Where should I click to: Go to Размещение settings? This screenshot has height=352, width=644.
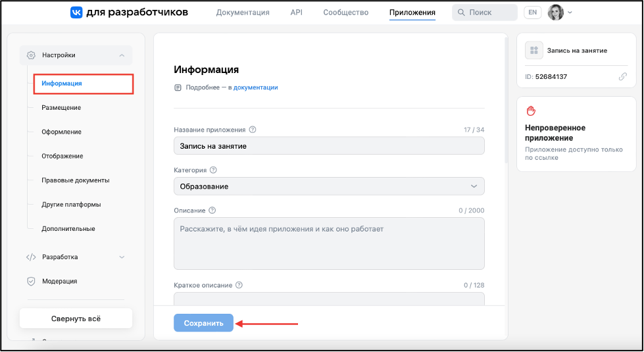(61, 108)
